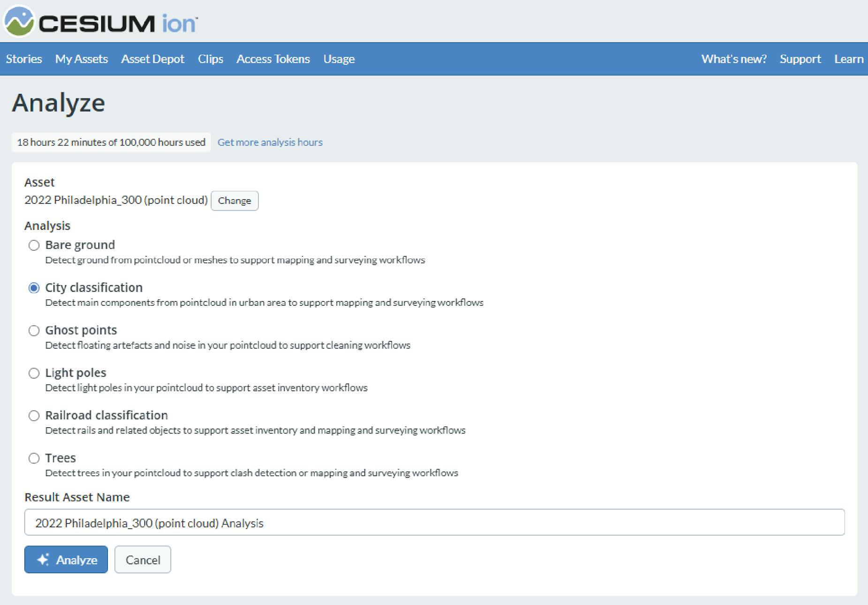
Task: Open the Asset Depot page
Action: (153, 59)
